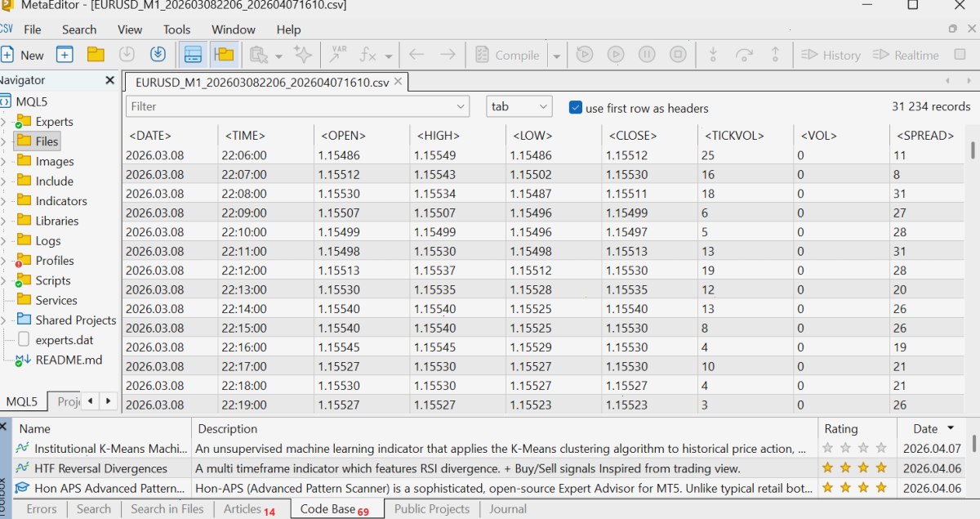Close the Navigator panel

pos(110,80)
